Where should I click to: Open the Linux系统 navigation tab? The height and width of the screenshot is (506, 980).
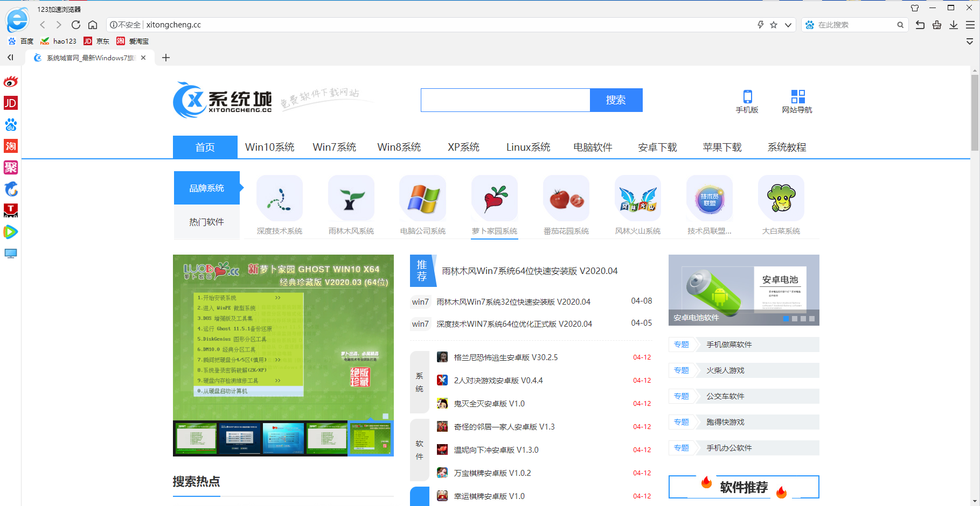(529, 147)
